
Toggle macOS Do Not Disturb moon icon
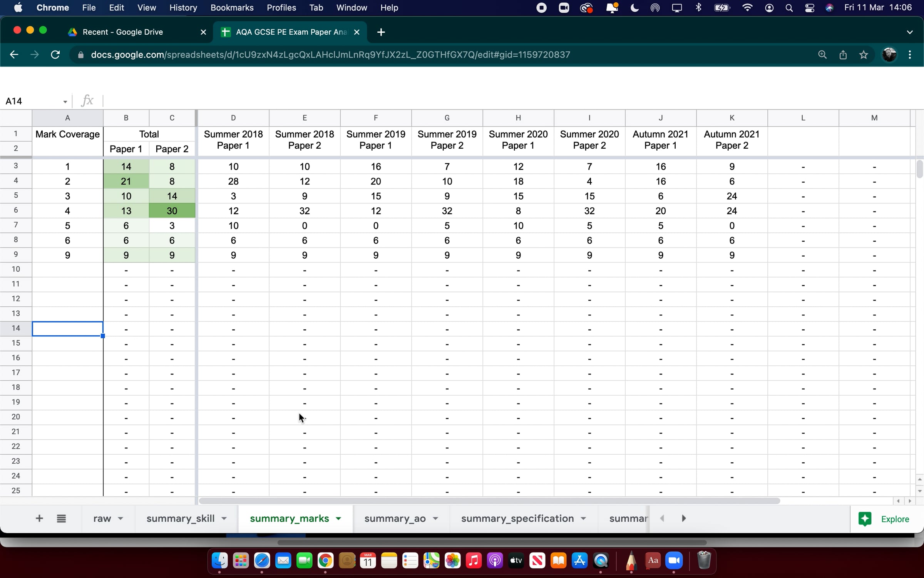pyautogui.click(x=634, y=8)
